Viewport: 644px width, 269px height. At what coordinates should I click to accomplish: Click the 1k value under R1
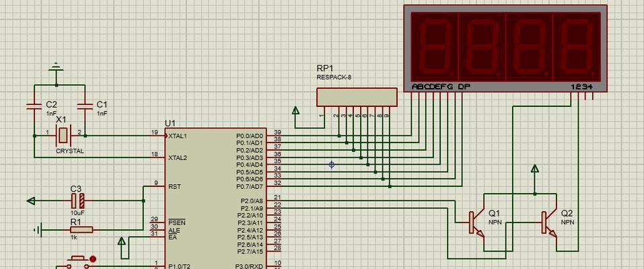(x=74, y=238)
